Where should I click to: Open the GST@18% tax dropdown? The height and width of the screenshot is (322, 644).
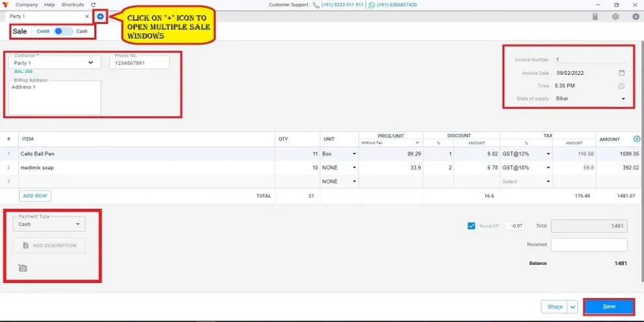526,168
